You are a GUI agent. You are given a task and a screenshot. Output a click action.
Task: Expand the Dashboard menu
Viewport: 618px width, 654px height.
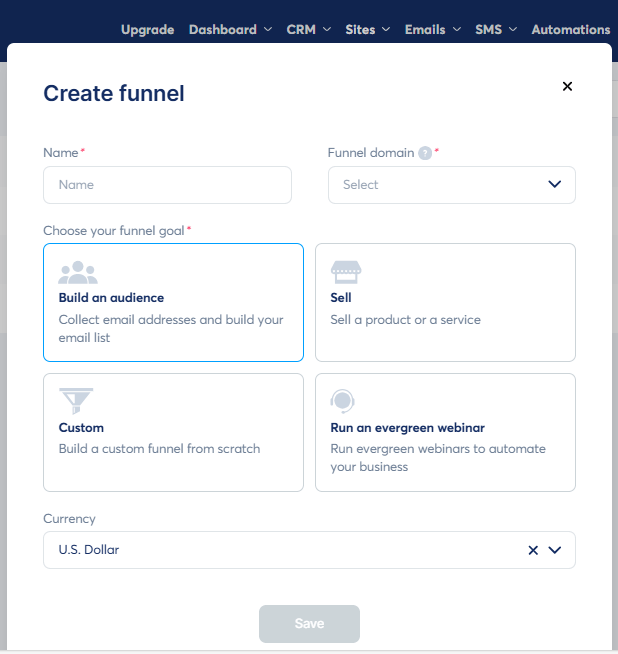(230, 30)
